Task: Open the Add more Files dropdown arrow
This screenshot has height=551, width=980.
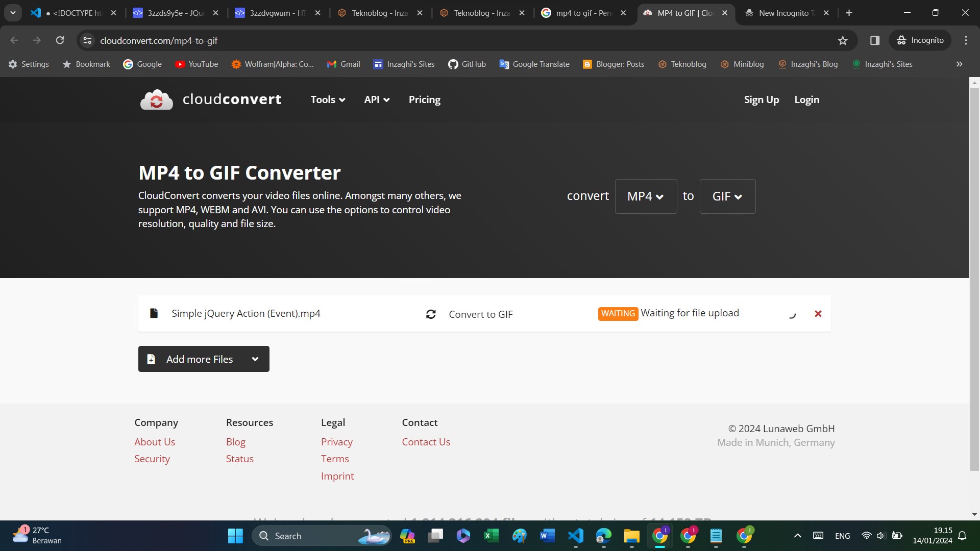Action: pos(255,359)
